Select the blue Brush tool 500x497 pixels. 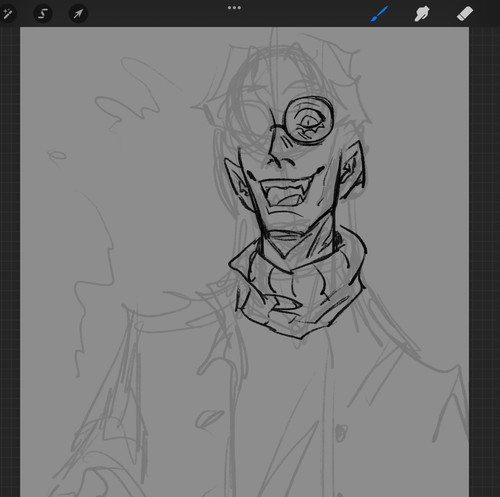[379, 14]
